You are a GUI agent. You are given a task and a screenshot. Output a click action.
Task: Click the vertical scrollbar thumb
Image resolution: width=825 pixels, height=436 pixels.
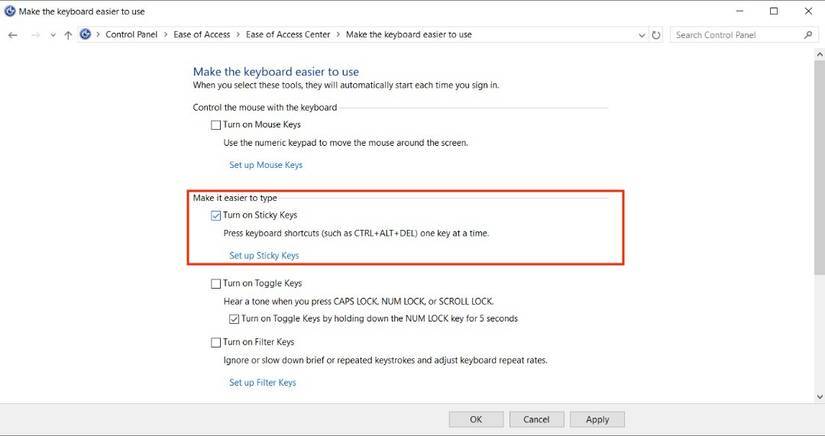pos(819,166)
